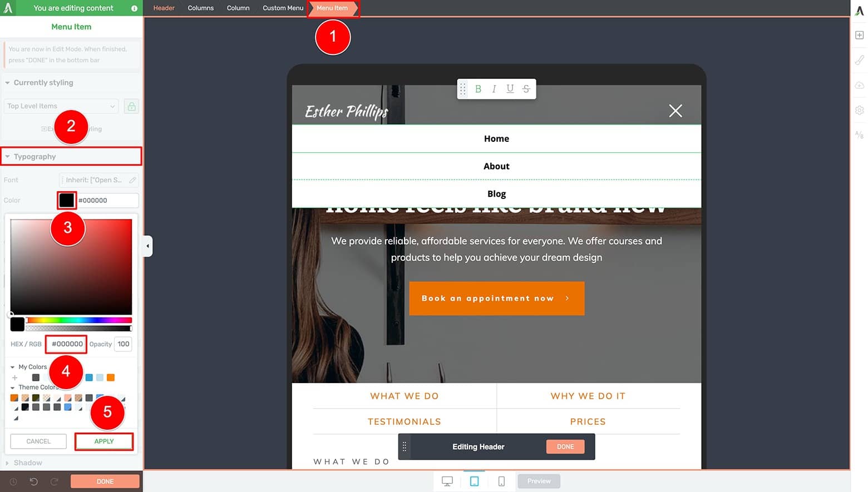The width and height of the screenshot is (868, 492).
Task: Apply the selected color
Action: tap(103, 441)
